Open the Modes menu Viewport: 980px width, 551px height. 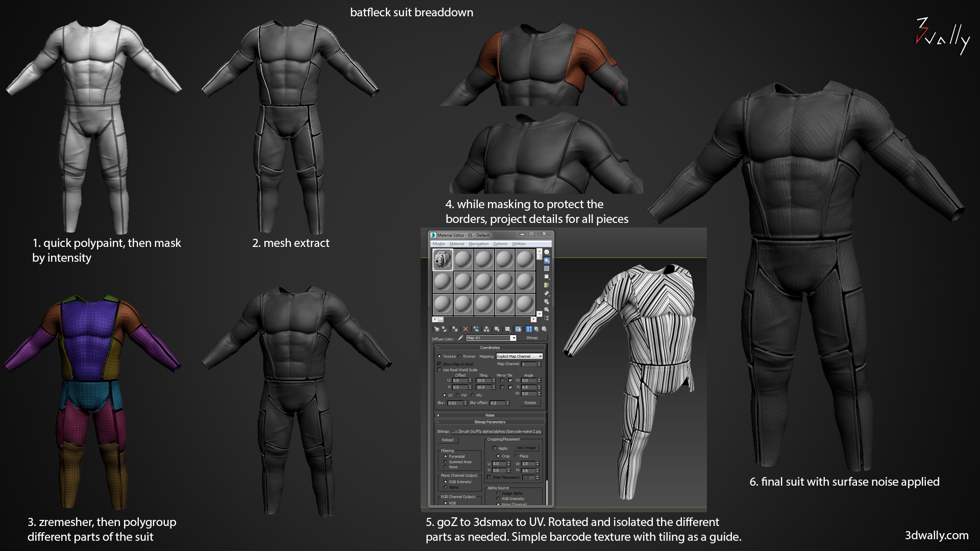coord(439,244)
